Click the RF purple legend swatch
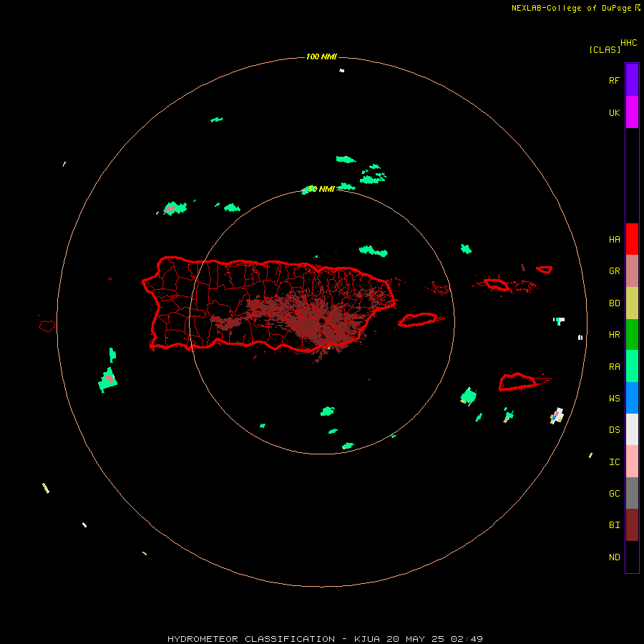 (632, 80)
